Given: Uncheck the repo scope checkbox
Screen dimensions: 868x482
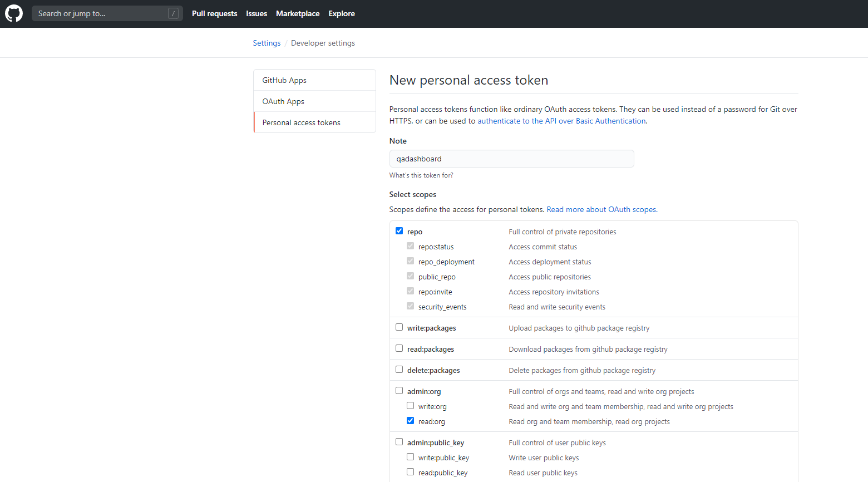Looking at the screenshot, I should coord(399,230).
